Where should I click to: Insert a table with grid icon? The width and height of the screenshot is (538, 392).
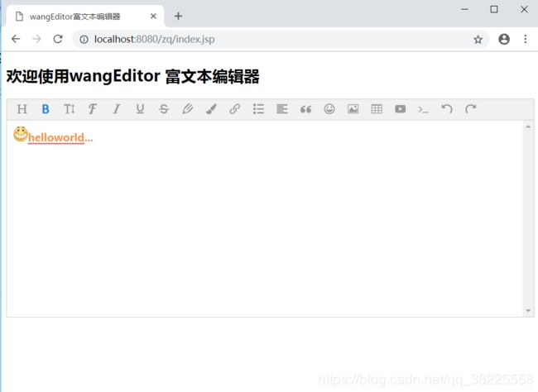pyautogui.click(x=377, y=109)
